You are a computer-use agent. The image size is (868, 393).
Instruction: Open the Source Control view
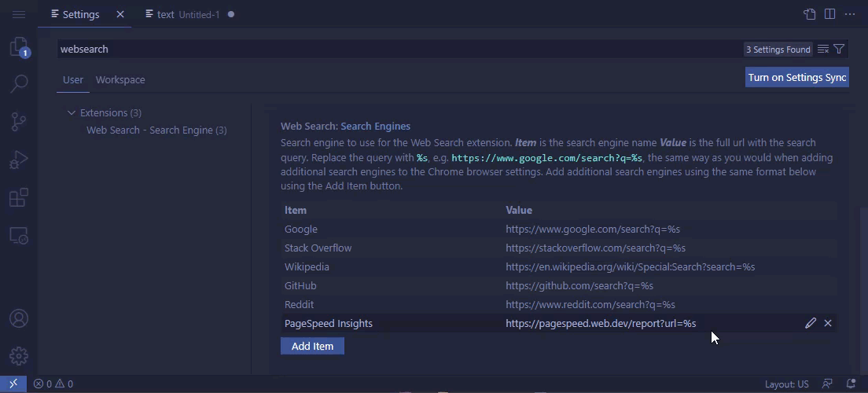[19, 122]
